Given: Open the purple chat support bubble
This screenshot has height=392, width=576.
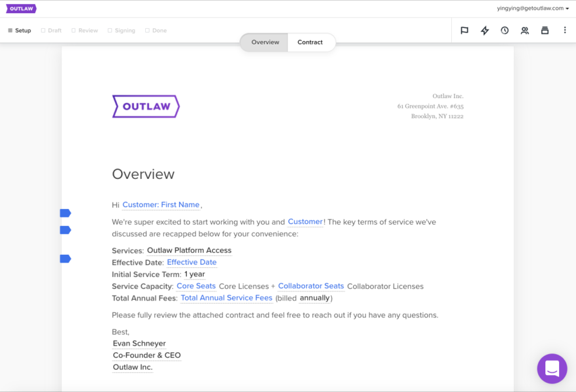Looking at the screenshot, I should pos(552,368).
